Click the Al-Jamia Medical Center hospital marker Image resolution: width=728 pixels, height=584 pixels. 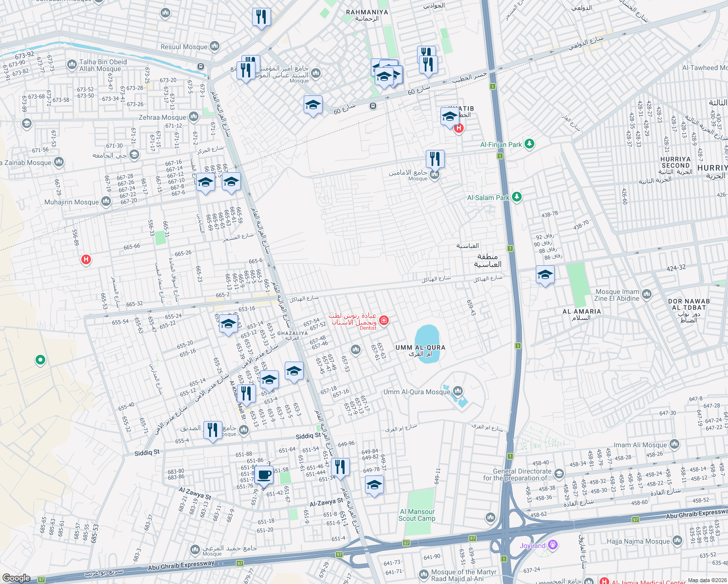(604, 582)
